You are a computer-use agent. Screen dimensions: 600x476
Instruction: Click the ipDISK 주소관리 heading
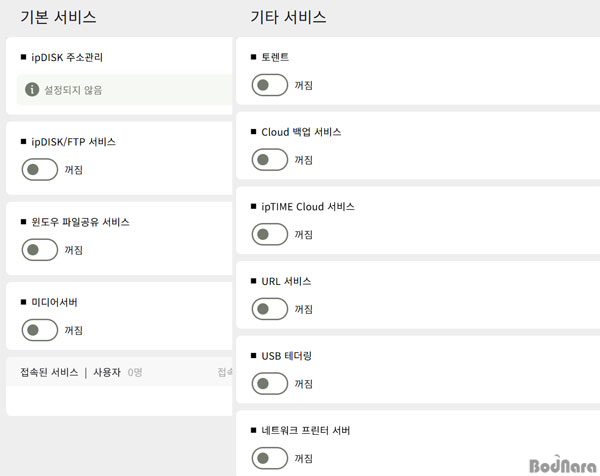[67, 57]
